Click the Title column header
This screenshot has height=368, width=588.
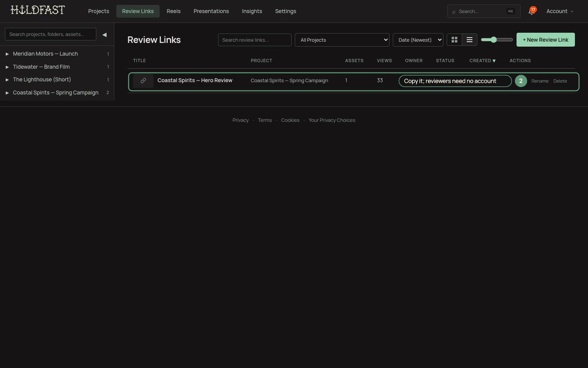[x=139, y=61]
